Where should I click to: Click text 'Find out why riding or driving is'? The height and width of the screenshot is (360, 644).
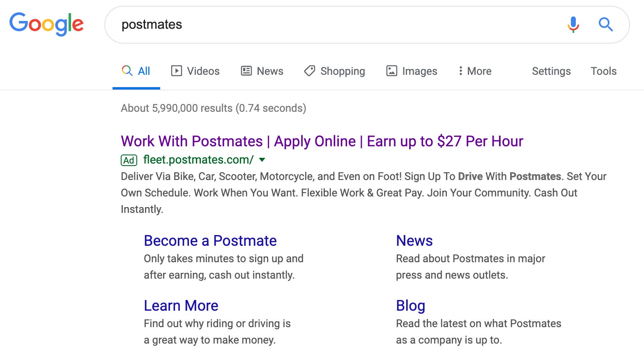(x=217, y=323)
